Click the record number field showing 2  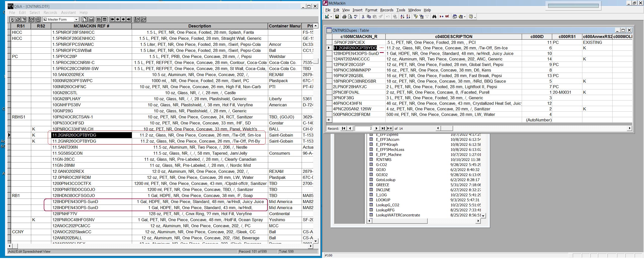pyautogui.click(x=364, y=128)
